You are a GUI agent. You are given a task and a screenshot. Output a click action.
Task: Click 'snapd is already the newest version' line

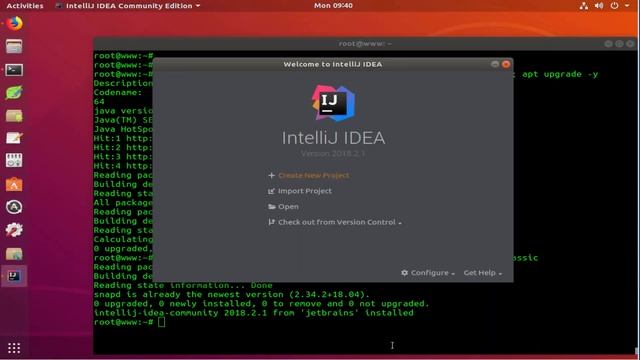(231, 295)
